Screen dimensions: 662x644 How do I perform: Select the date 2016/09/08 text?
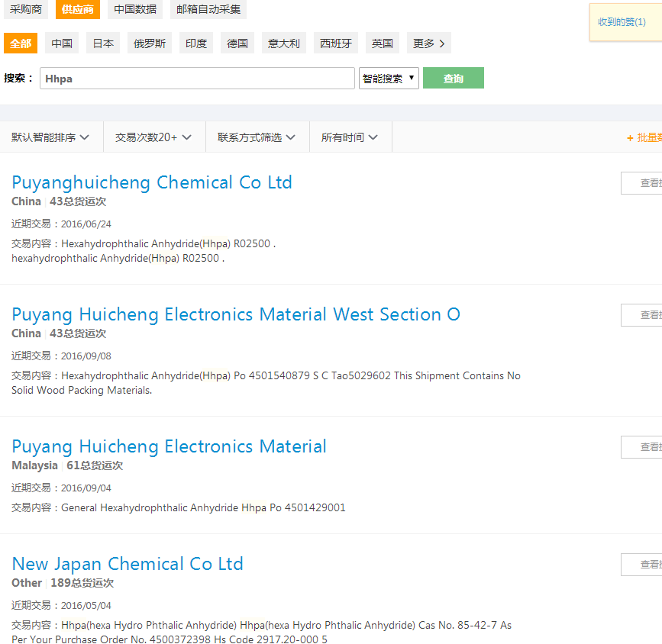tap(86, 356)
